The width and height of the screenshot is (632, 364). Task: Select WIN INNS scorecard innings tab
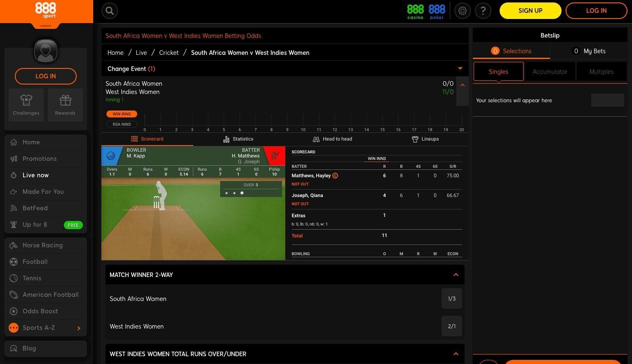point(377,159)
